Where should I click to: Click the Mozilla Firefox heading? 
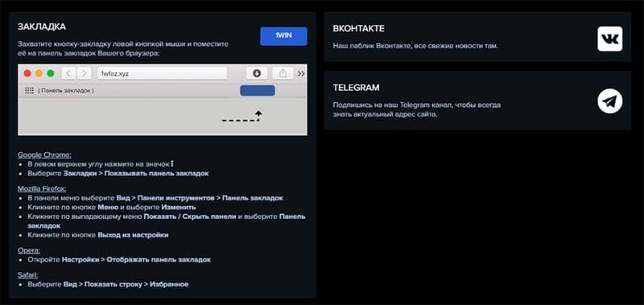(x=42, y=189)
